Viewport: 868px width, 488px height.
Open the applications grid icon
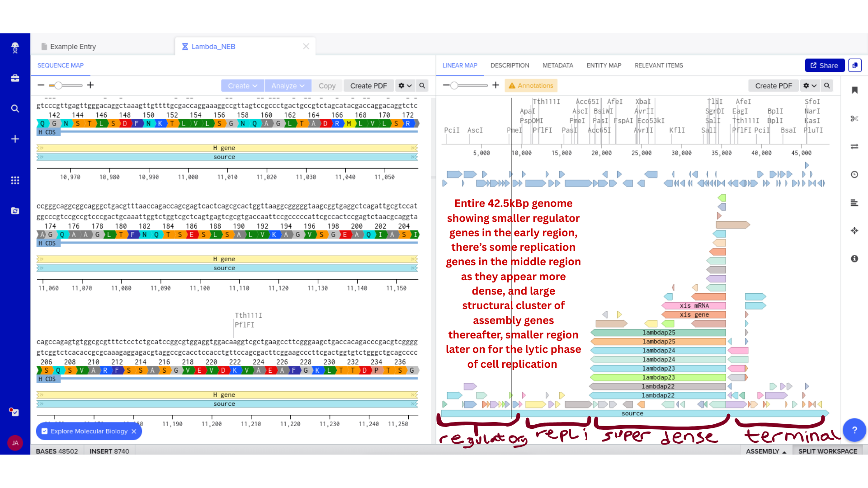(x=15, y=180)
